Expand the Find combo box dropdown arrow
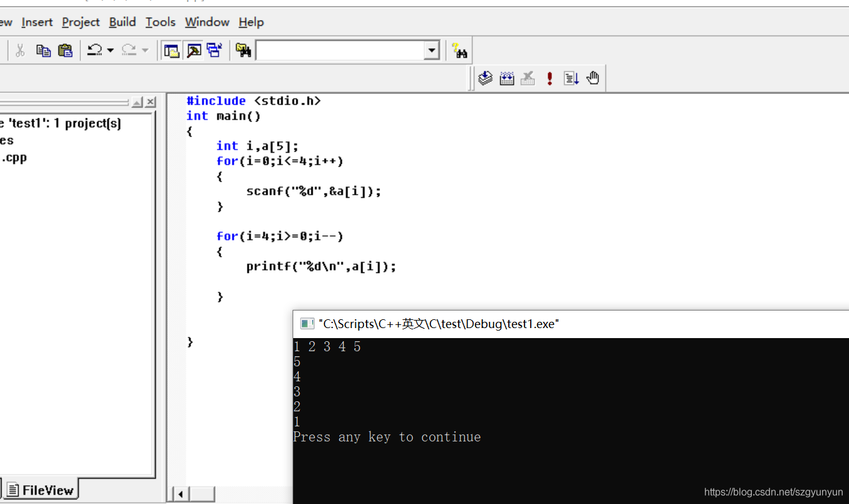This screenshot has width=849, height=504. tap(432, 51)
